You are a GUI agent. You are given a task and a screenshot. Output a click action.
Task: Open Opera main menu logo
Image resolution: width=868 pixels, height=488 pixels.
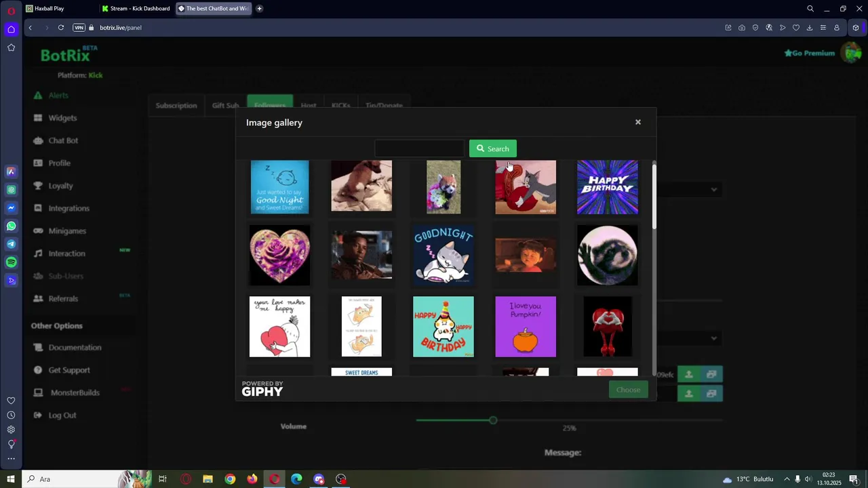[x=11, y=10]
